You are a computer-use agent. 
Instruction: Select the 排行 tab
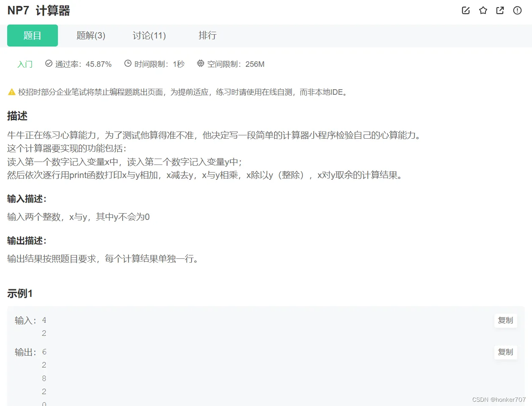(208, 36)
